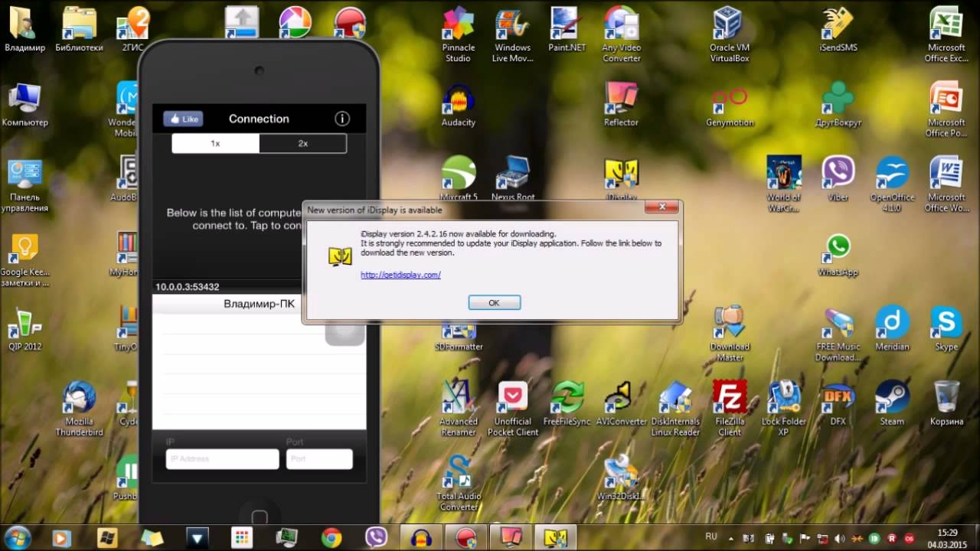Open Microsoft Office Excel shortcut
The height and width of the screenshot is (551, 980).
[946, 35]
